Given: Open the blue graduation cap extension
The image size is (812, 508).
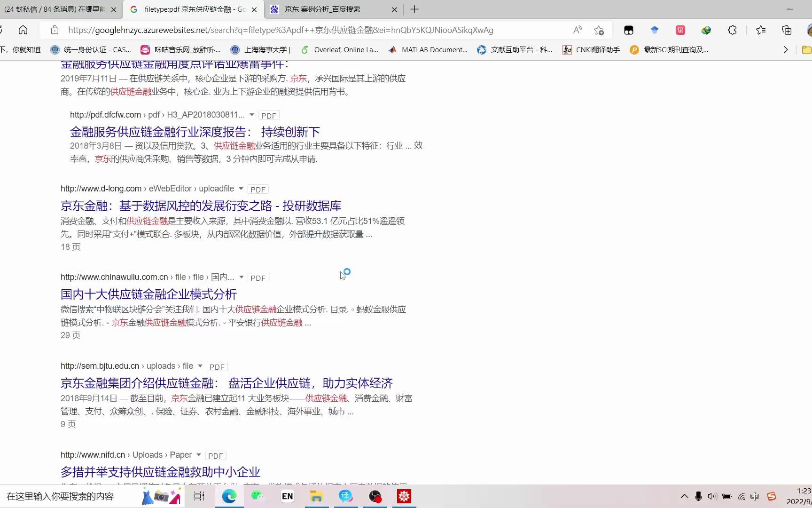Looking at the screenshot, I should point(655,30).
